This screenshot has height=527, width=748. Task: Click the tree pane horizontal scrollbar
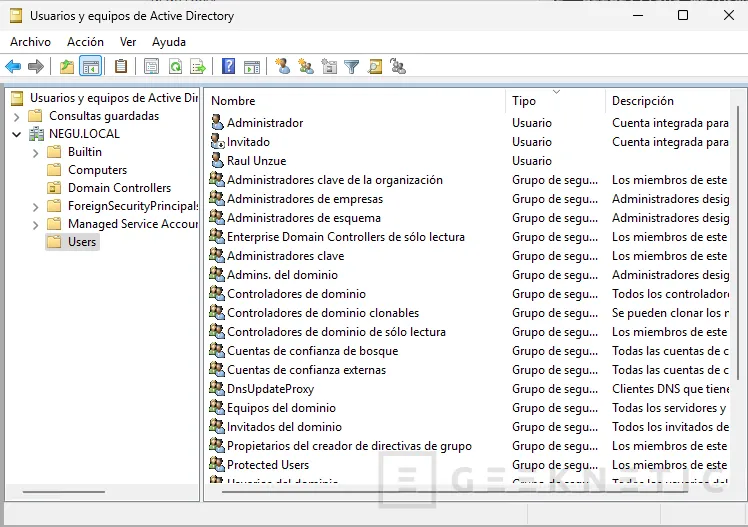[64, 491]
